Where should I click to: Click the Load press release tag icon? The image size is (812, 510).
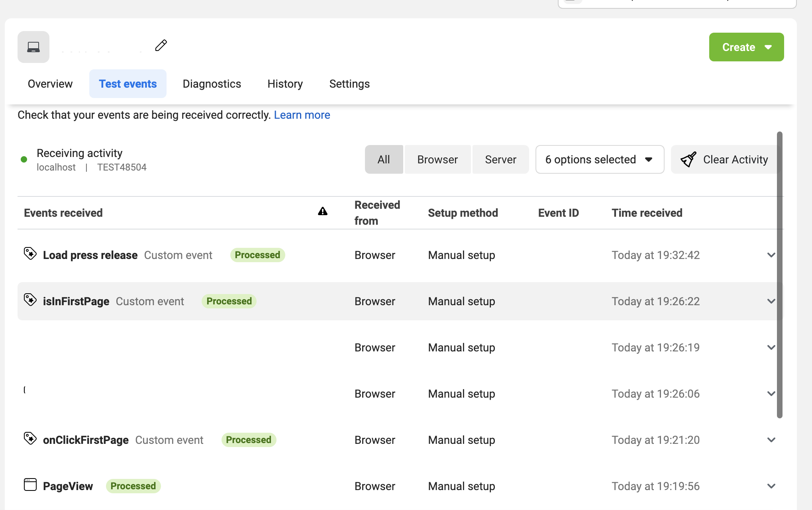point(30,253)
